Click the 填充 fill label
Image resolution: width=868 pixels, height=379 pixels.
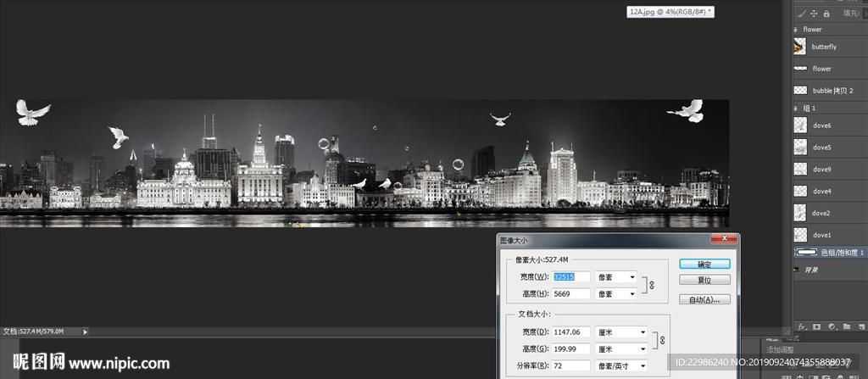tap(851, 14)
